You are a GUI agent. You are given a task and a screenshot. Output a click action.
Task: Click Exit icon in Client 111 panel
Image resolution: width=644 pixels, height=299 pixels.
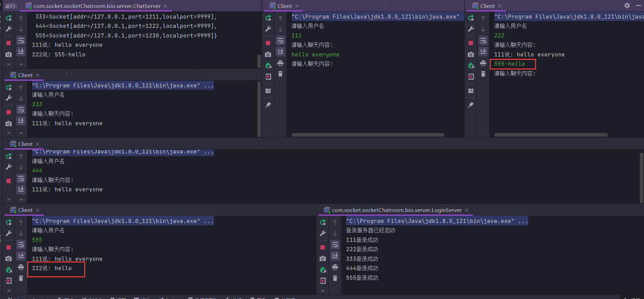268,77
